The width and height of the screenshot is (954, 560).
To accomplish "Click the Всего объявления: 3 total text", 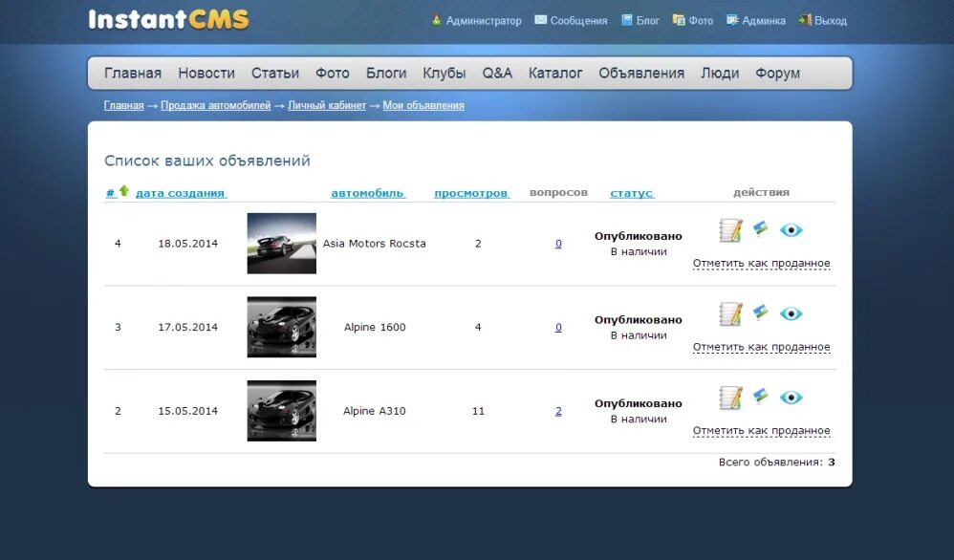I will (777, 463).
